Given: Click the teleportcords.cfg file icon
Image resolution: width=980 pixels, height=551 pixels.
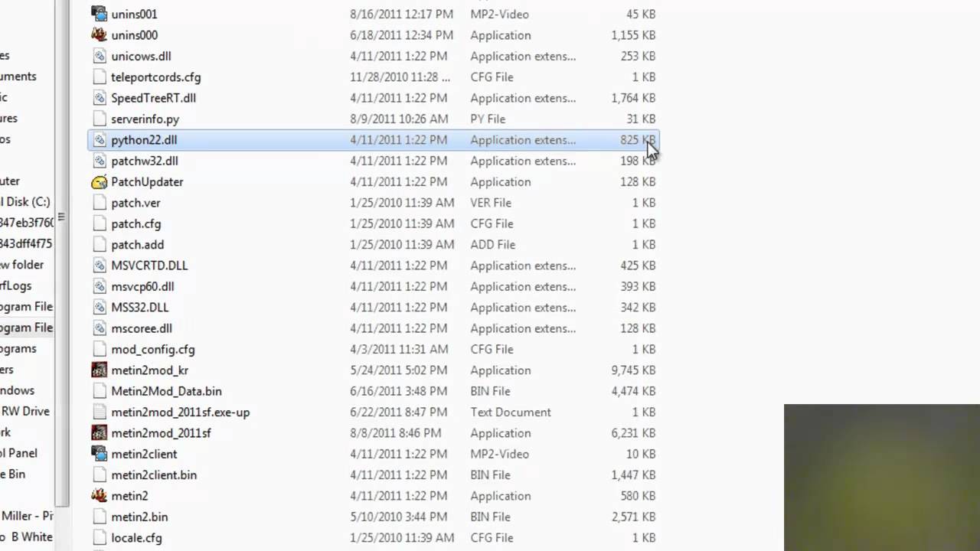Looking at the screenshot, I should (99, 77).
